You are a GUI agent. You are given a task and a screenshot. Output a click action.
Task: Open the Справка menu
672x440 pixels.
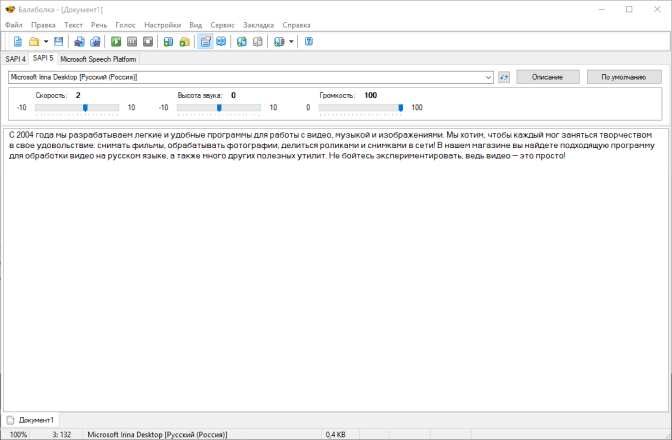297,25
